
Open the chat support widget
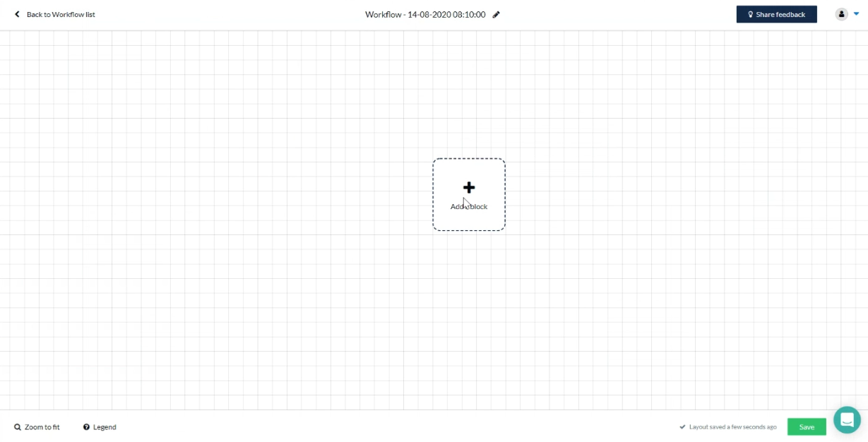click(847, 420)
